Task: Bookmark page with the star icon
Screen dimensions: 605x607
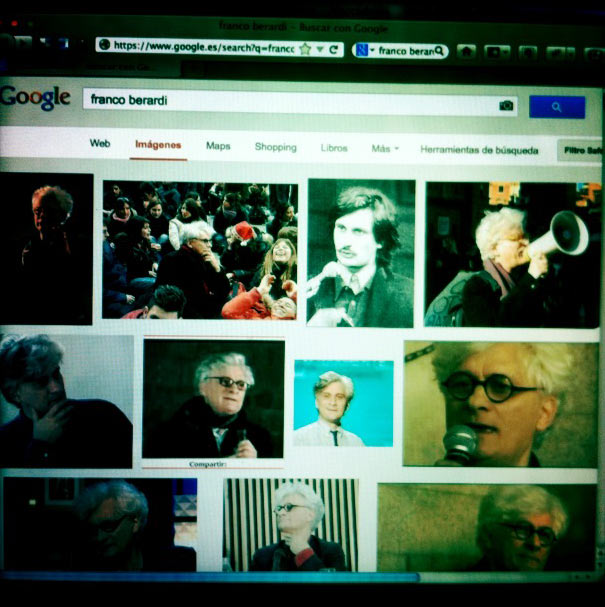Action: coord(304,48)
